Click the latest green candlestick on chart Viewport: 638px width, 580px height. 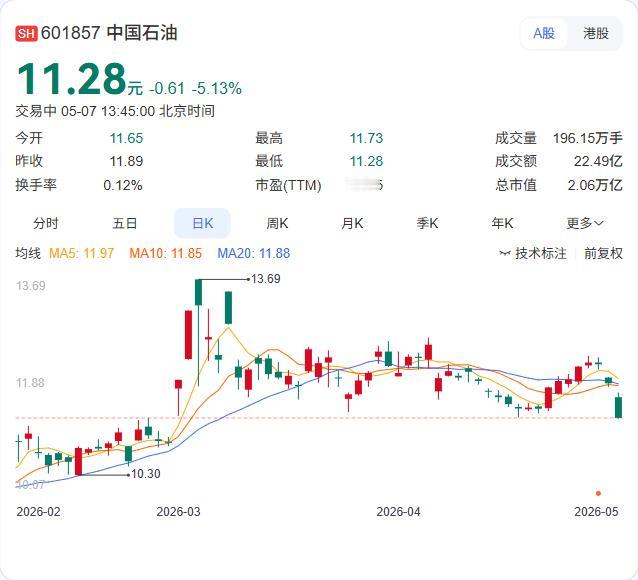point(618,407)
